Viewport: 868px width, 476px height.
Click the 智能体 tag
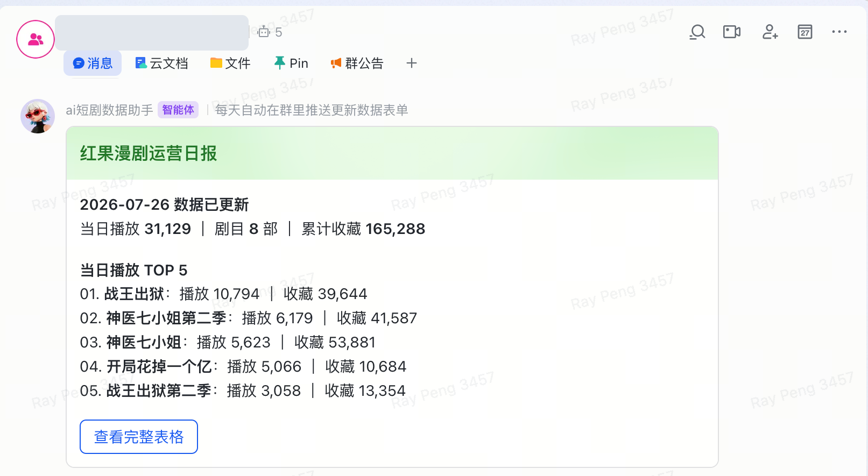[x=178, y=110]
